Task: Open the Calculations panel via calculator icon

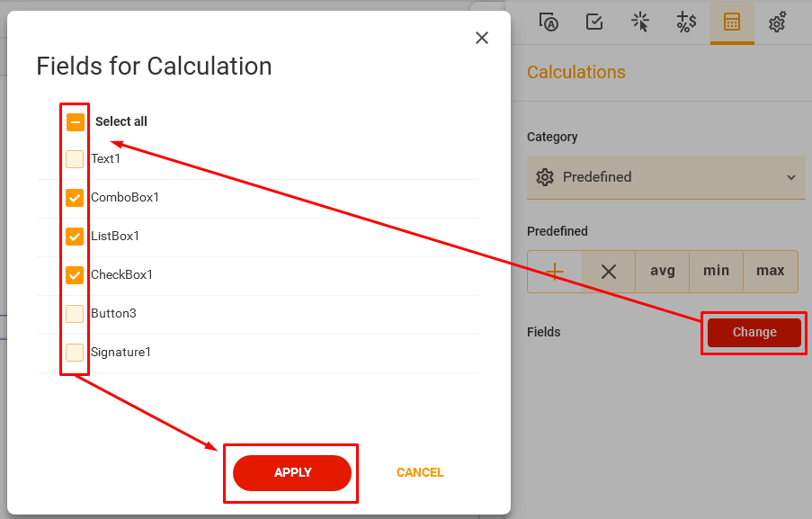Action: pyautogui.click(x=732, y=22)
